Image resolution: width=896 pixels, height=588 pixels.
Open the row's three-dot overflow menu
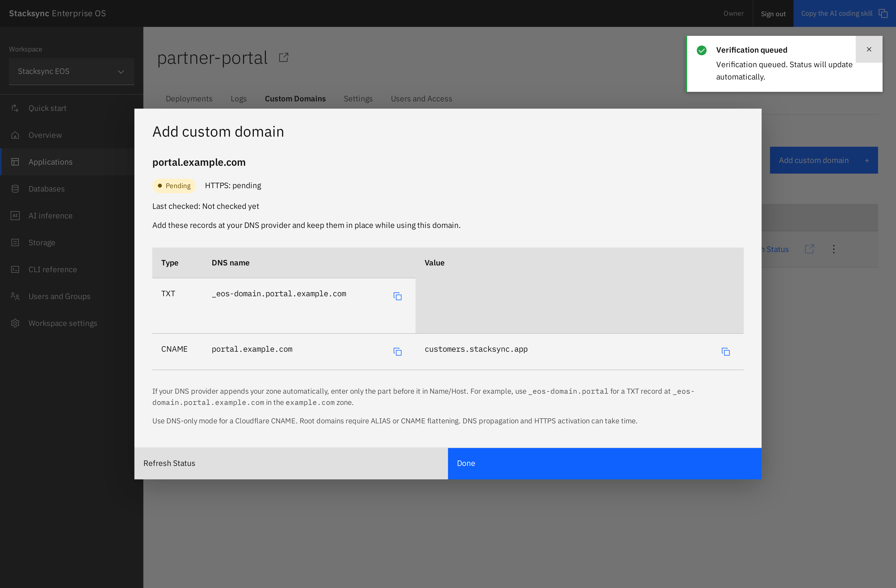(834, 249)
